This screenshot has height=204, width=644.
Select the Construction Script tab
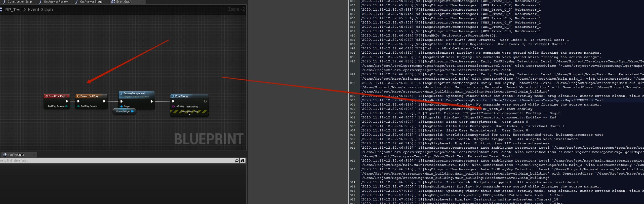click(x=20, y=2)
